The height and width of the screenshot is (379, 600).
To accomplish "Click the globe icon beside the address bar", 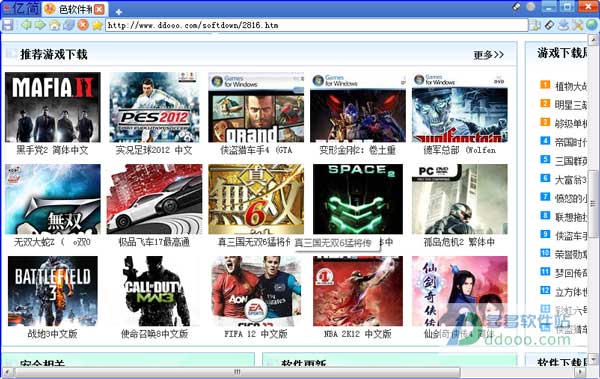I will (x=592, y=25).
